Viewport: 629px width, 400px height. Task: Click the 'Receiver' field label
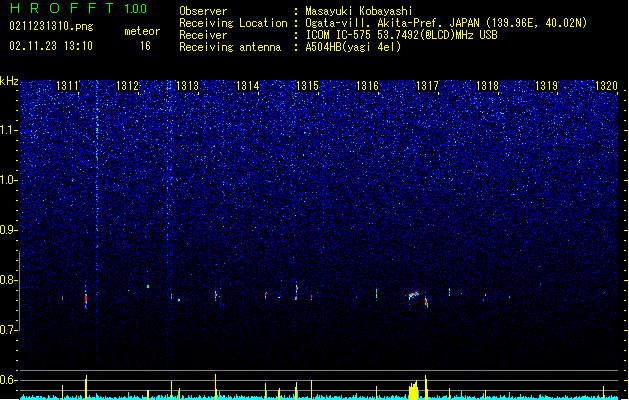(203, 35)
